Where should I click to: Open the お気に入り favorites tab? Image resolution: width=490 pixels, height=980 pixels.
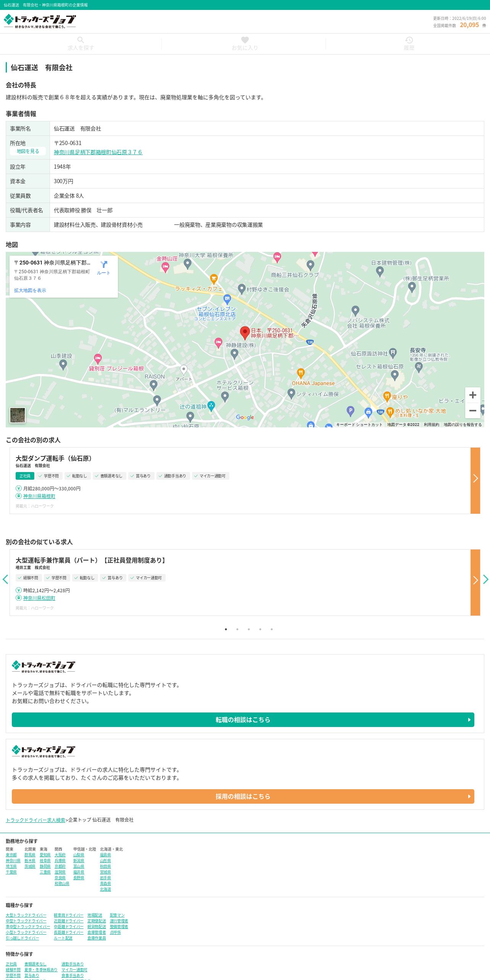pyautogui.click(x=245, y=44)
